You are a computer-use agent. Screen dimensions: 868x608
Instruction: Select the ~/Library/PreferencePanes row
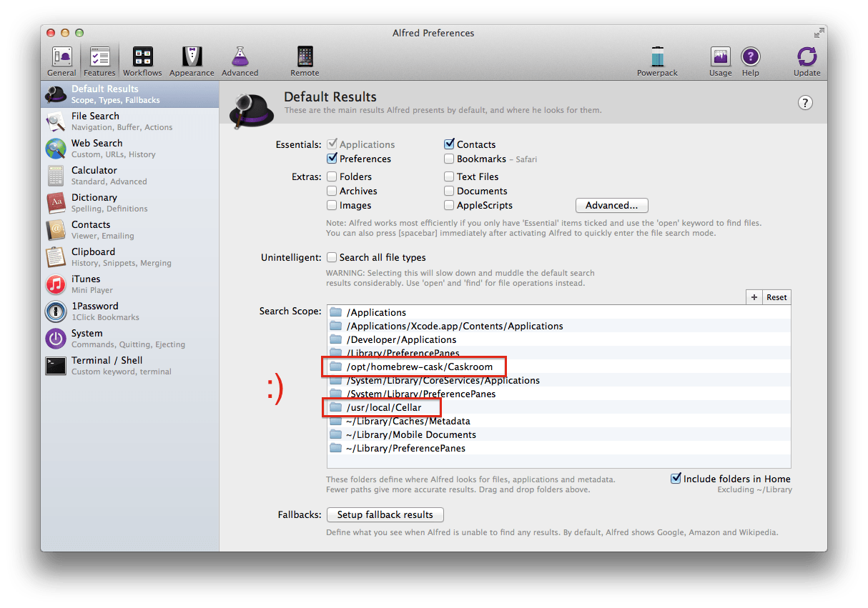[558, 448]
